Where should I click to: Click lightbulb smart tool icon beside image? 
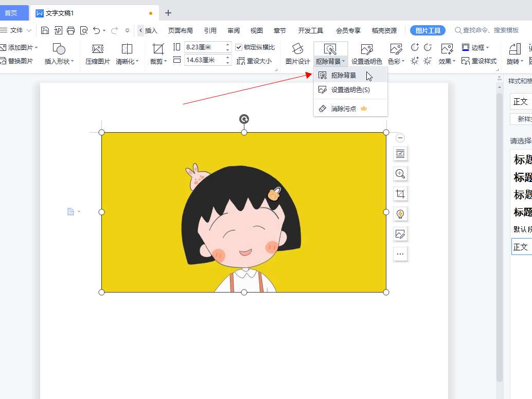pyautogui.click(x=400, y=214)
